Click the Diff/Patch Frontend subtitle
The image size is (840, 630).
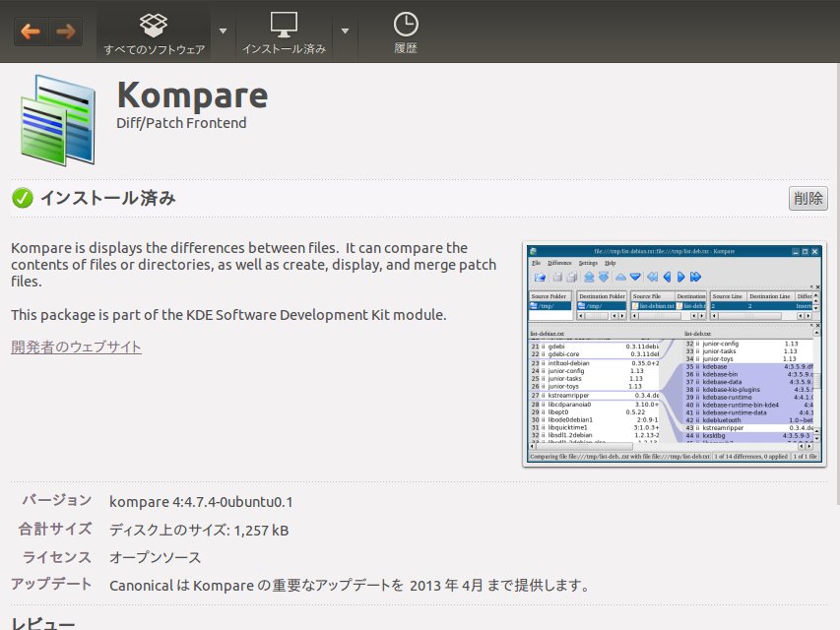[181, 123]
